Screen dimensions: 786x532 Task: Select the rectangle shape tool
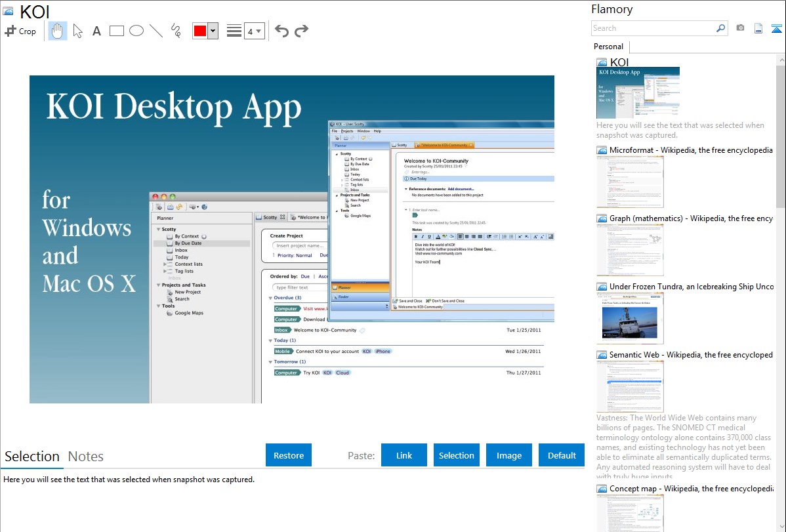tap(117, 31)
